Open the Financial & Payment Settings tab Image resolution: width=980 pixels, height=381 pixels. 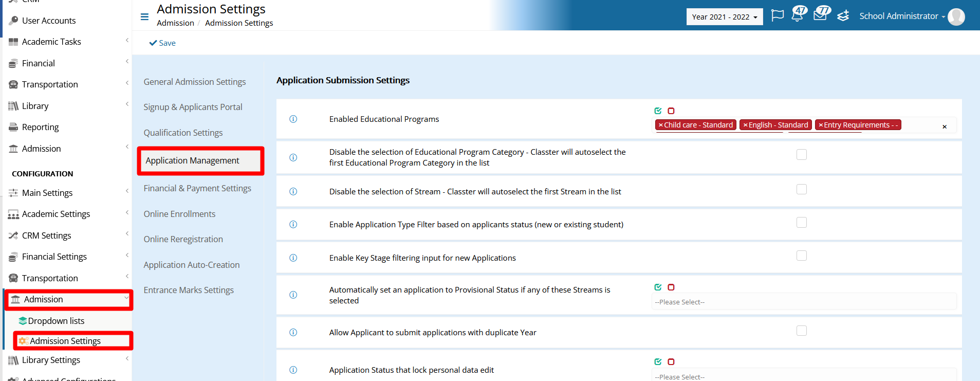tap(197, 188)
